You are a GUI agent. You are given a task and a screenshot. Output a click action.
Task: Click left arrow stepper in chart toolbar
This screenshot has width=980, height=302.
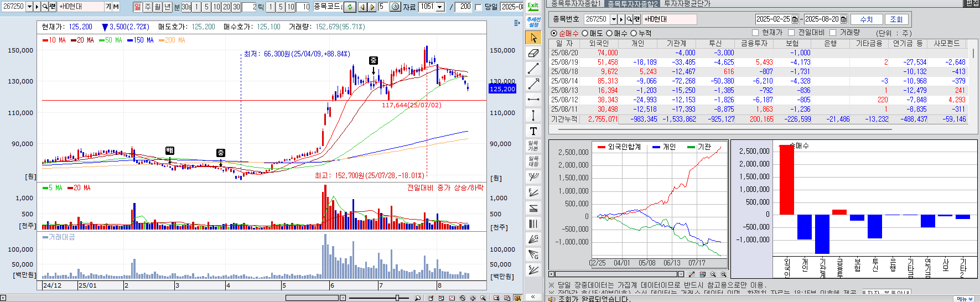pos(362,7)
